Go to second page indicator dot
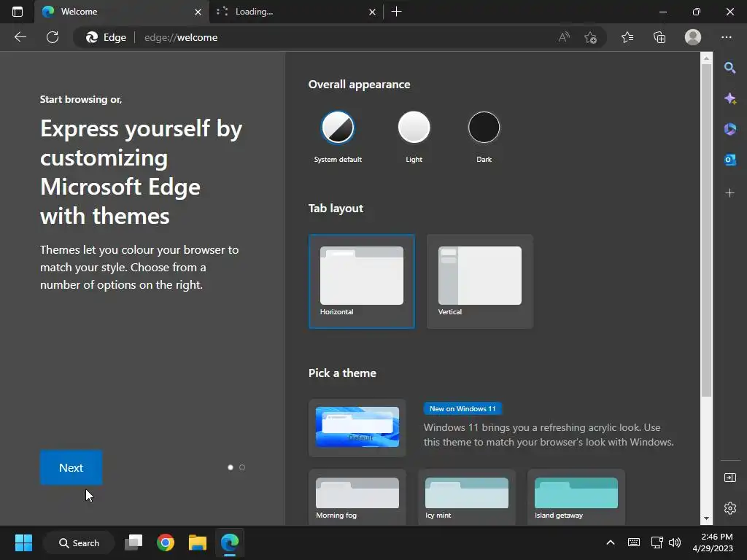This screenshot has width=747, height=560. [242, 467]
